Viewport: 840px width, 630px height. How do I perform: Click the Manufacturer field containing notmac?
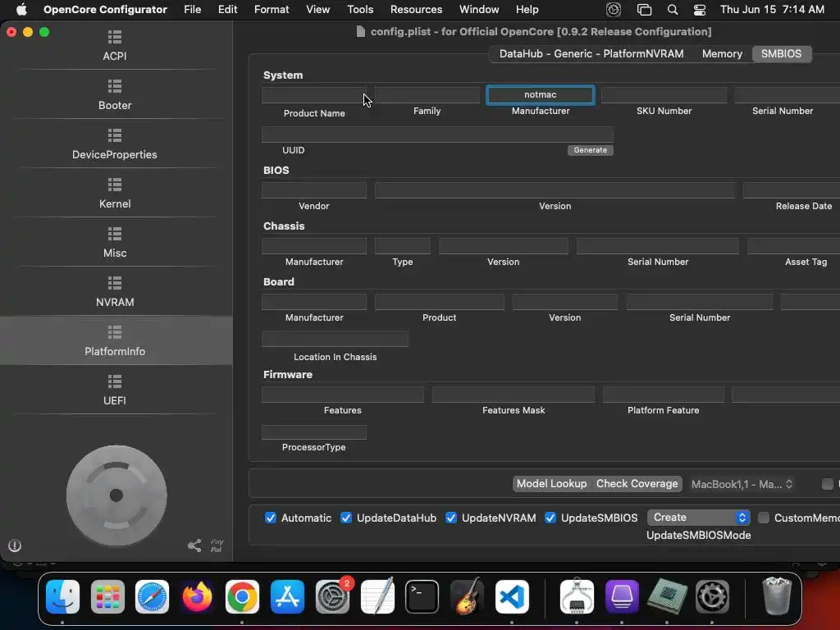[541, 95]
